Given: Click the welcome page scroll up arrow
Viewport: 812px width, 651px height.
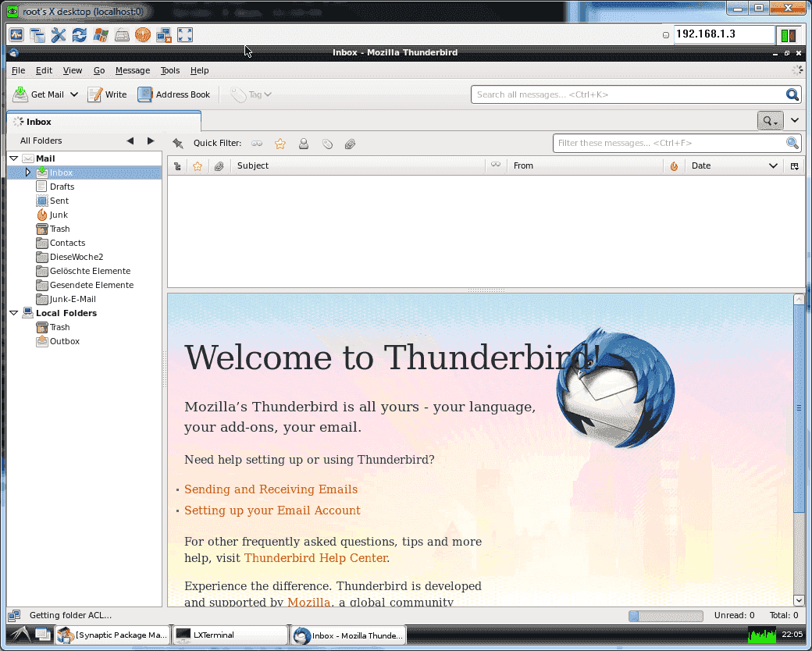Looking at the screenshot, I should 799,299.
